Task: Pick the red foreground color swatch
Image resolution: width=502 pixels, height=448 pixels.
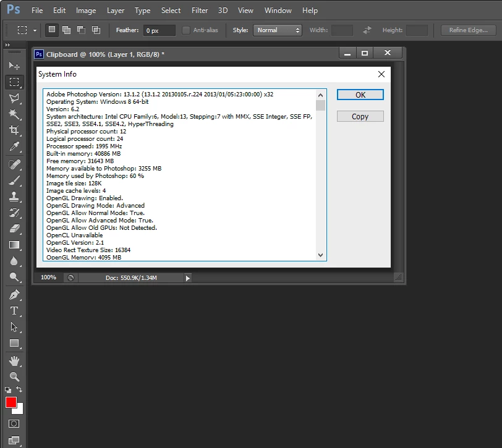Action: pyautogui.click(x=10, y=401)
